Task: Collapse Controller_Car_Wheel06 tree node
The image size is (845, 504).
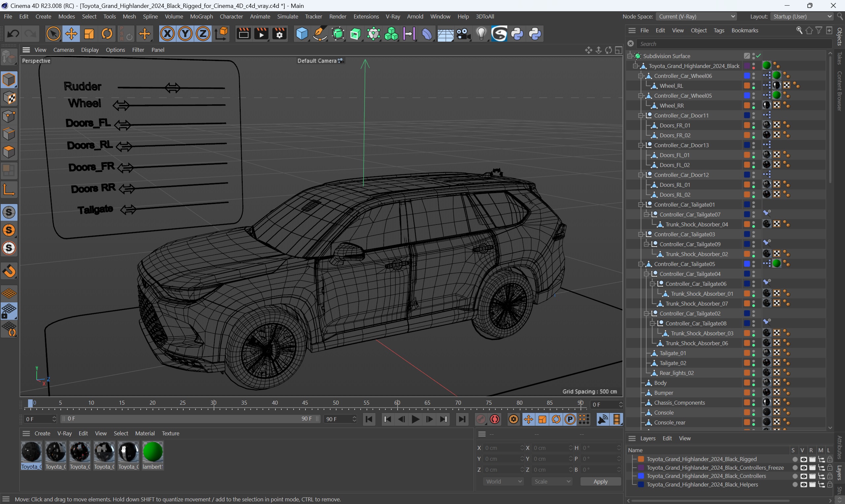Action: tap(641, 76)
